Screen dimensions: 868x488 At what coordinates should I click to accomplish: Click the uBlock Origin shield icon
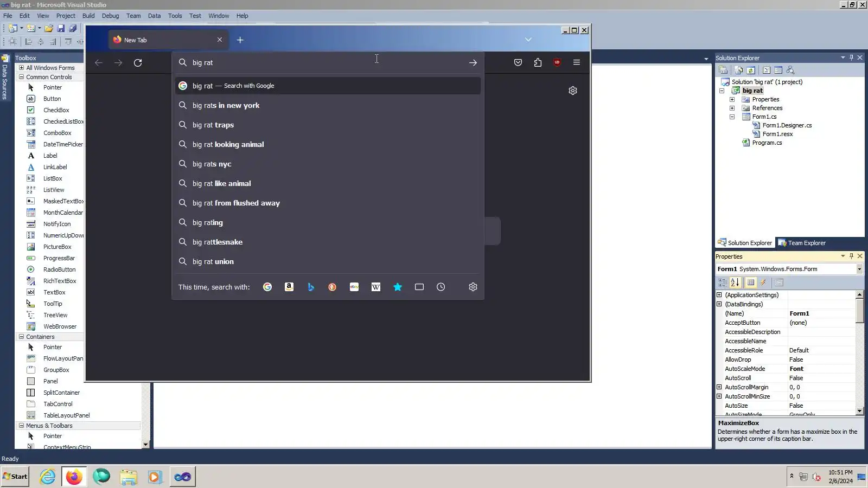557,62
